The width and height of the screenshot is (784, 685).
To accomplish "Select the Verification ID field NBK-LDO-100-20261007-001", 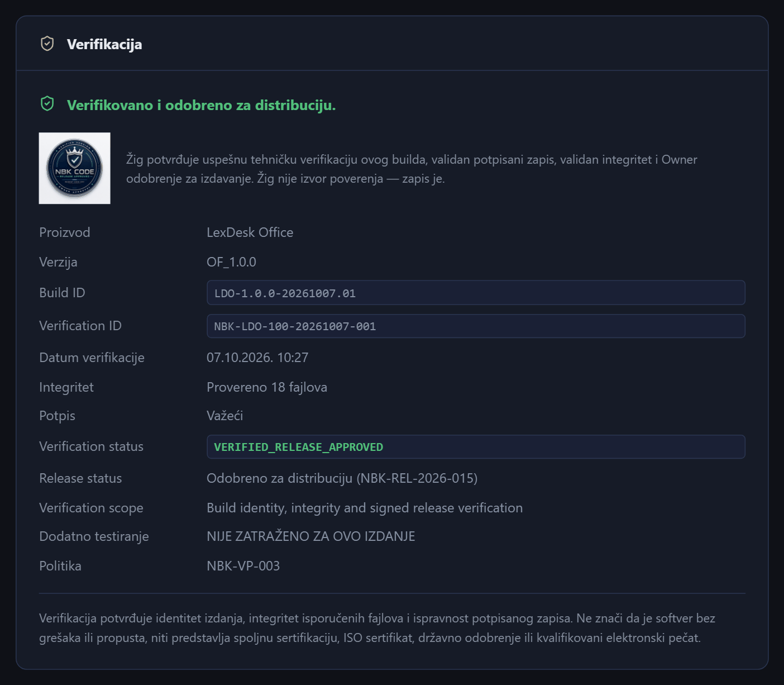I will (x=476, y=326).
